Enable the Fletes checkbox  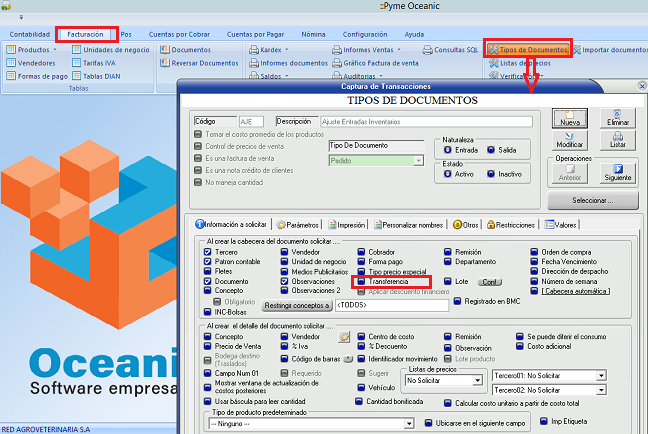(207, 272)
